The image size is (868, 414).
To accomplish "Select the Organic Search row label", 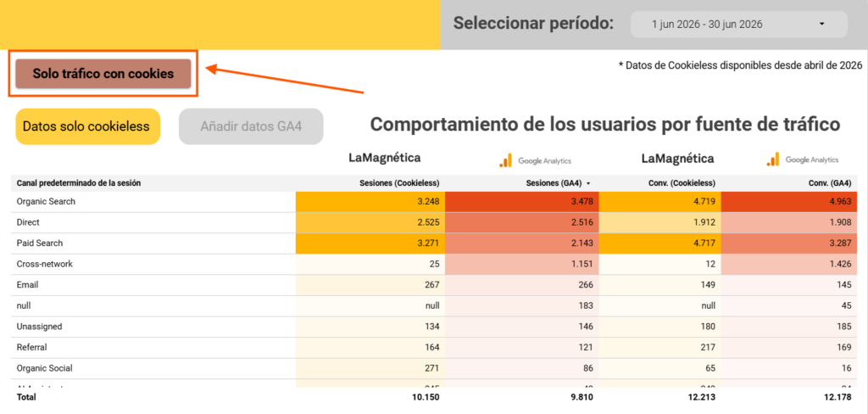I will pyautogui.click(x=46, y=202).
